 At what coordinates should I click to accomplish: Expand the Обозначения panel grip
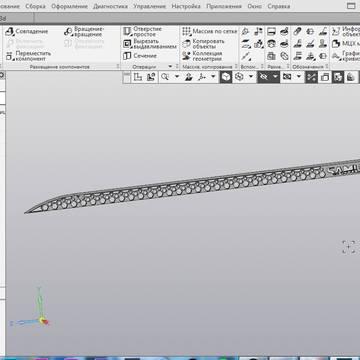tap(327, 67)
